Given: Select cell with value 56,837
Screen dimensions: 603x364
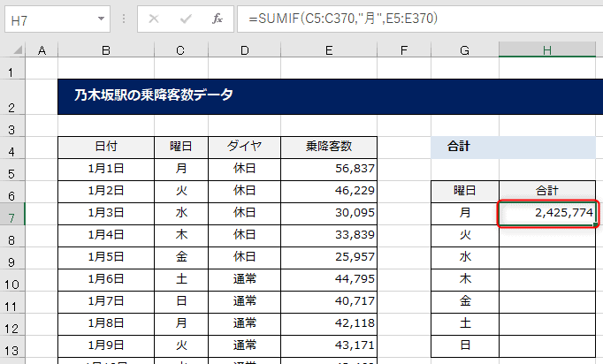Looking at the screenshot, I should (329, 169).
